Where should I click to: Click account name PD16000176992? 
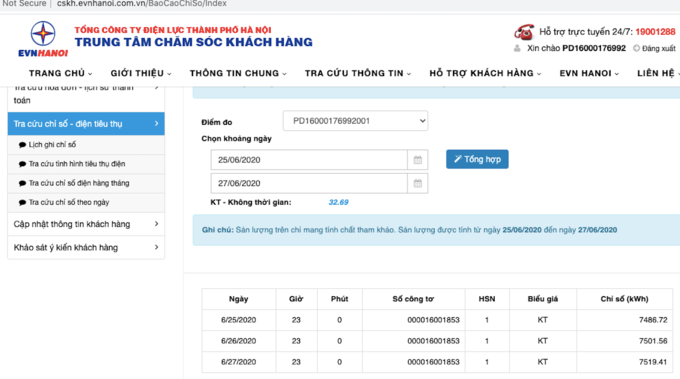click(594, 48)
